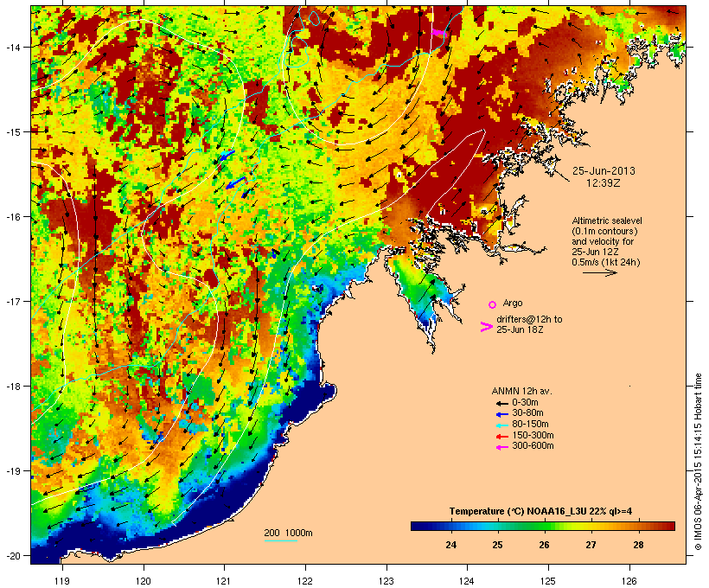The height and width of the screenshot is (588, 709).
Task: Click the latitude label -16
Action: pos(12,217)
